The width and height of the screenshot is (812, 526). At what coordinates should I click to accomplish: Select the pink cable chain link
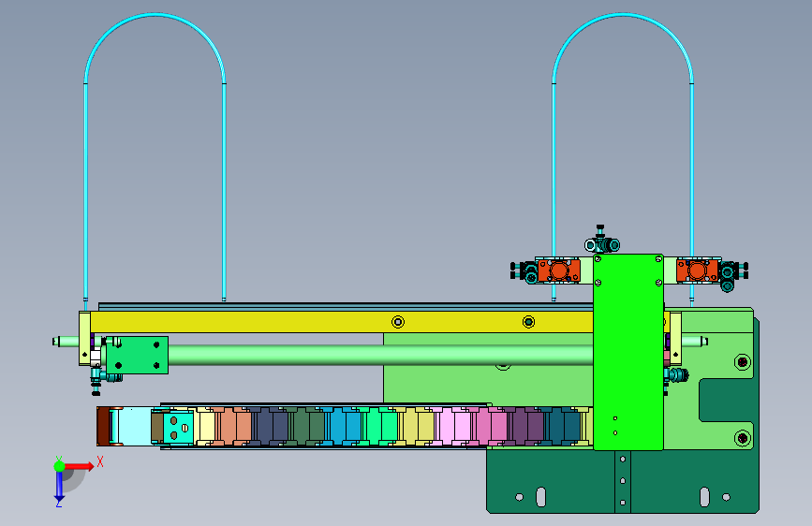click(x=492, y=426)
